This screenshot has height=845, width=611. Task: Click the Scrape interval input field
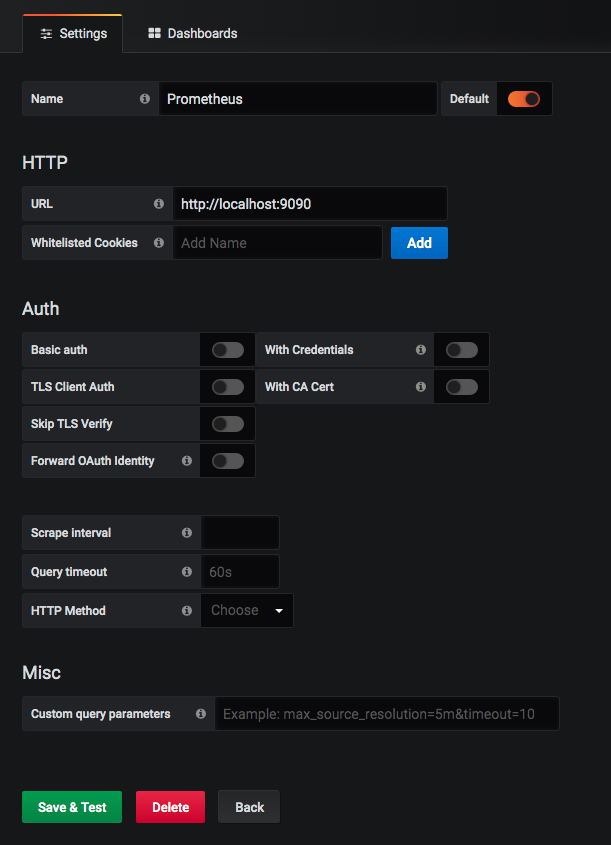(240, 532)
